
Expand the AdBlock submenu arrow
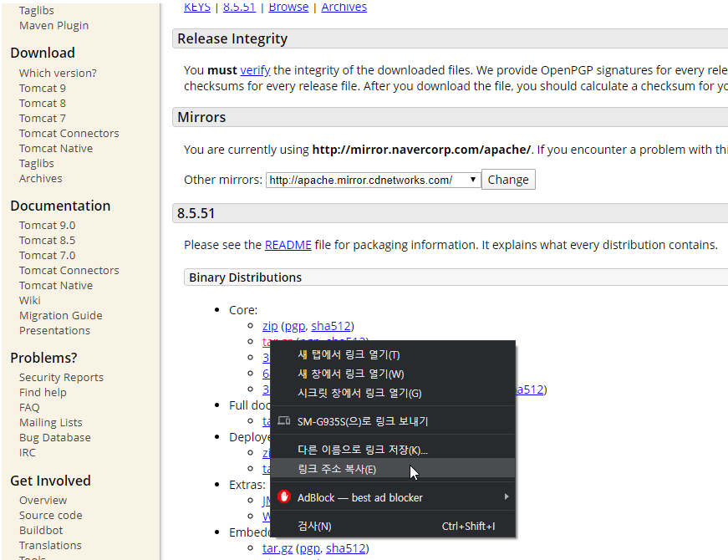point(506,496)
